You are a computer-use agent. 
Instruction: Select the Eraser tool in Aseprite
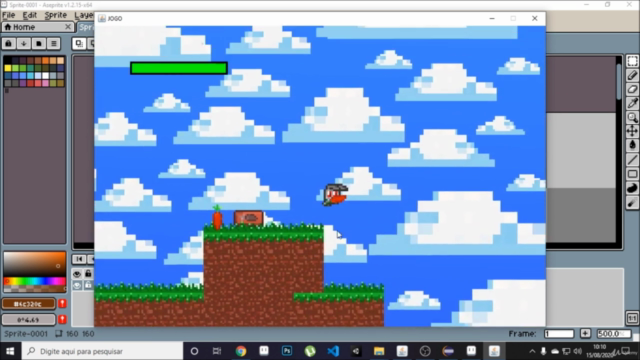(632, 89)
